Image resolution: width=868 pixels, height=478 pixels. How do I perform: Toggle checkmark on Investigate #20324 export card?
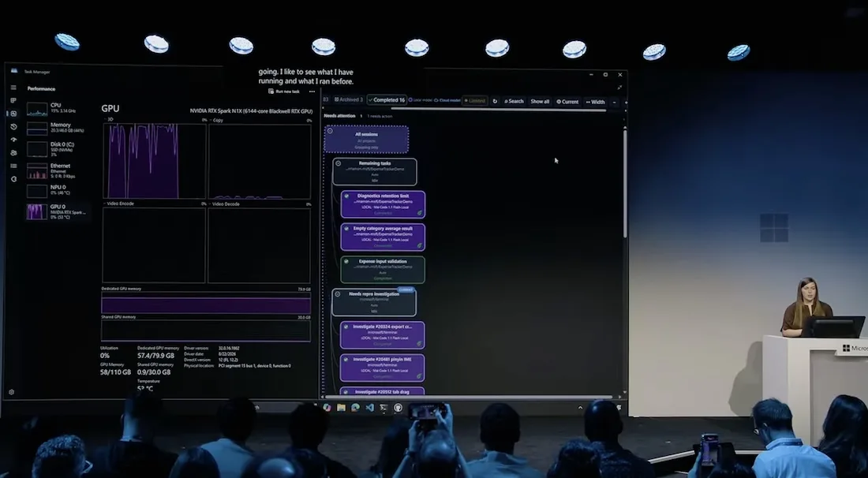(x=346, y=327)
